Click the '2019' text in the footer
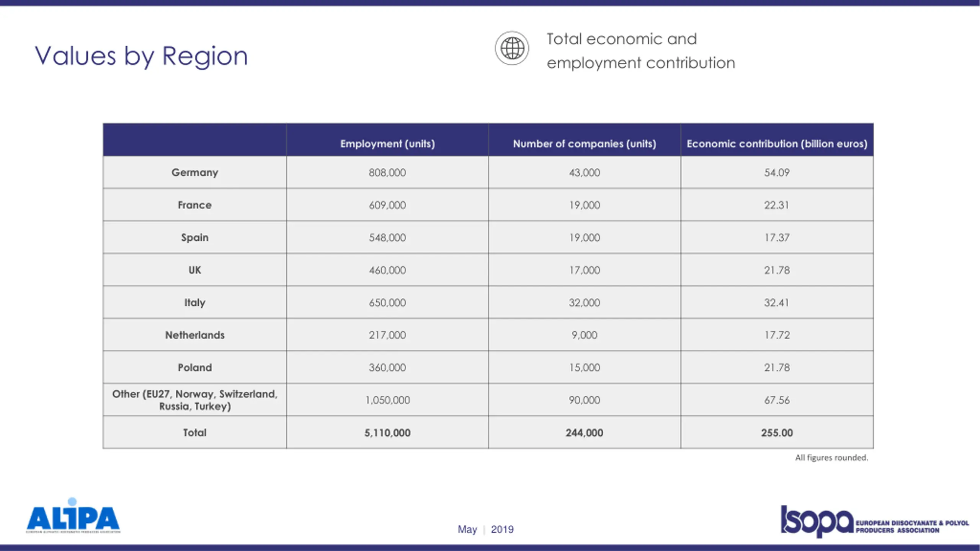 (502, 530)
